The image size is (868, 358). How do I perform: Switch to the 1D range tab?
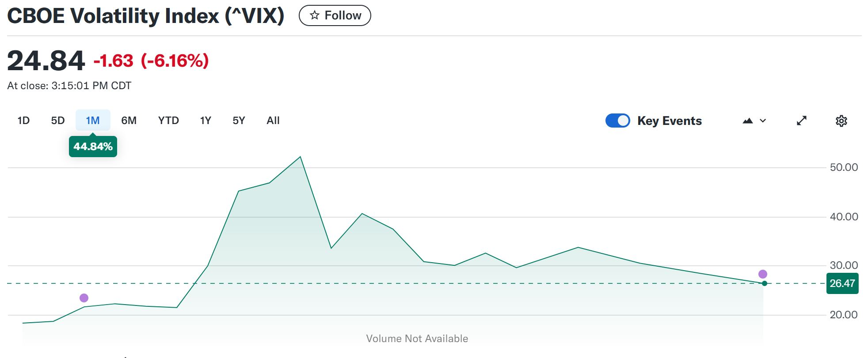[23, 121]
